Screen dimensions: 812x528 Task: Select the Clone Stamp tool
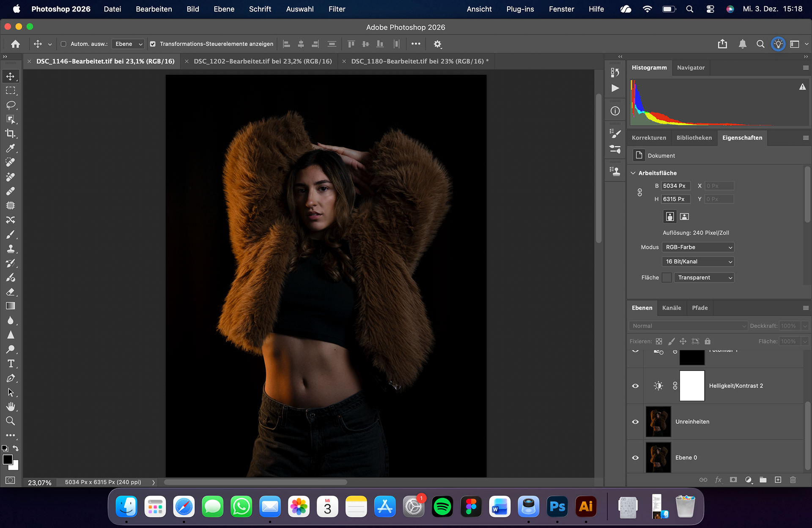click(11, 249)
